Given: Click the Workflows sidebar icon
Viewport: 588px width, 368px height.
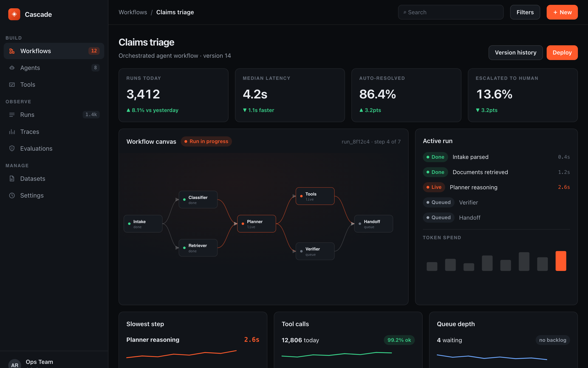Looking at the screenshot, I should pos(12,51).
